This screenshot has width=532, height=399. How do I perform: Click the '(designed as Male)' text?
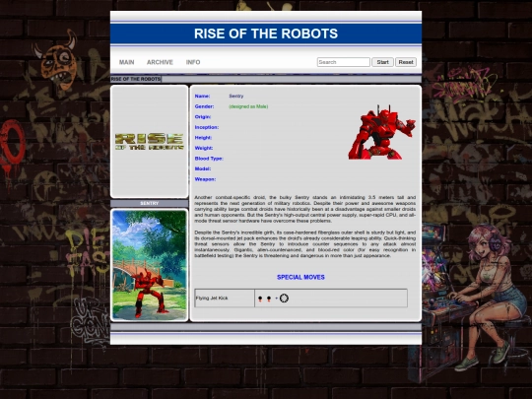pos(248,106)
